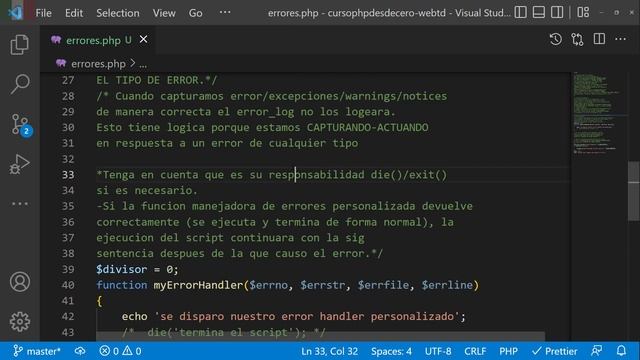Click the opening brace on line 41
The width and height of the screenshot is (640, 360).
click(x=99, y=301)
